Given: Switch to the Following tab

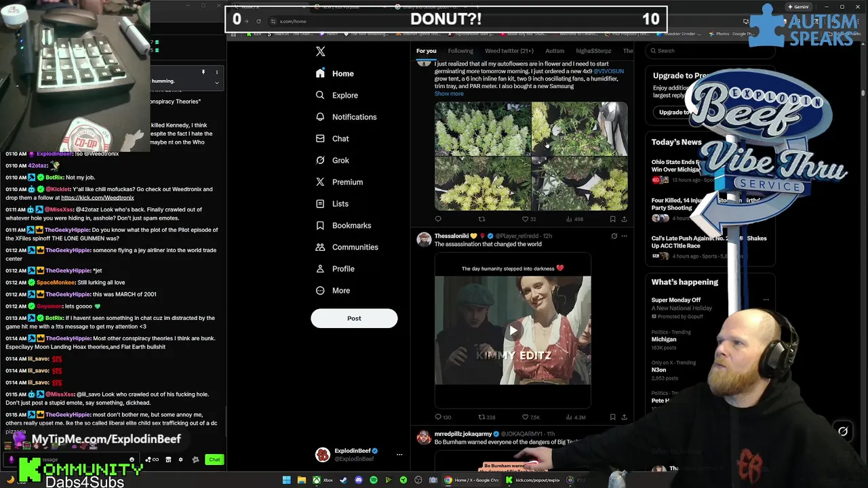Looking at the screenshot, I should coord(460,51).
